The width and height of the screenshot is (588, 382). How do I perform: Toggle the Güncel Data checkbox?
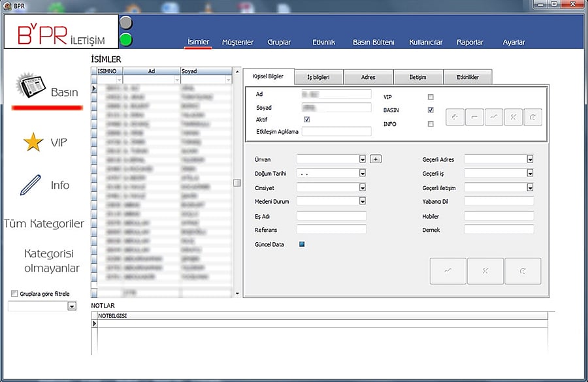(x=302, y=244)
